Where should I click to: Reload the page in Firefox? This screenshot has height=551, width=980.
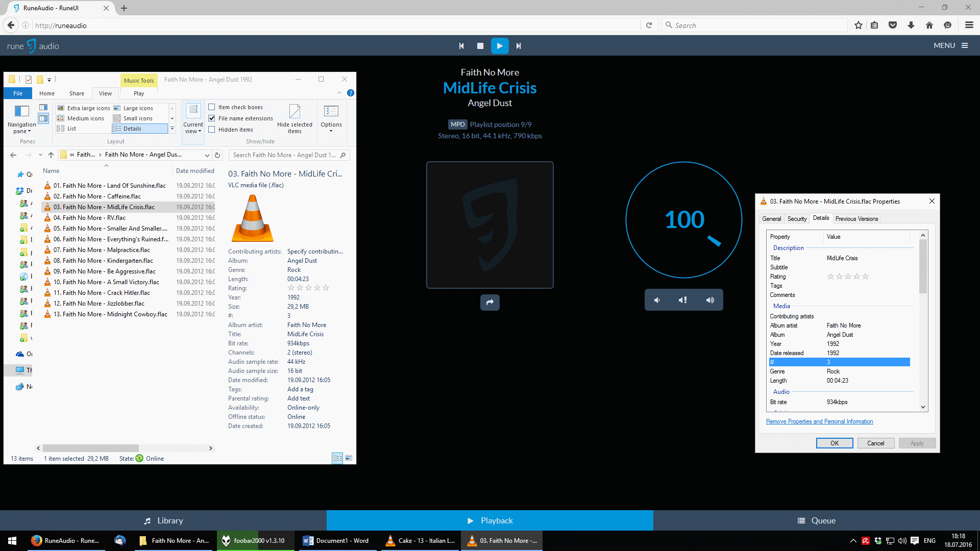[649, 25]
